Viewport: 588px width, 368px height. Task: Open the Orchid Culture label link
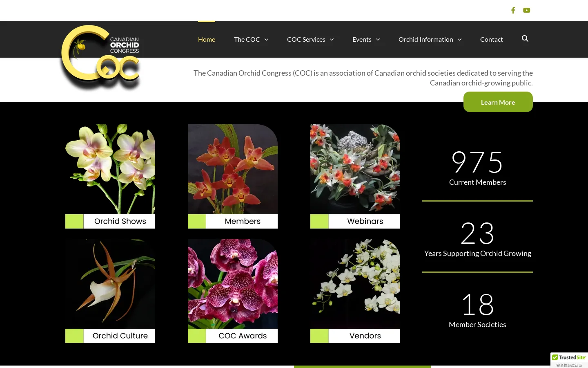click(120, 336)
